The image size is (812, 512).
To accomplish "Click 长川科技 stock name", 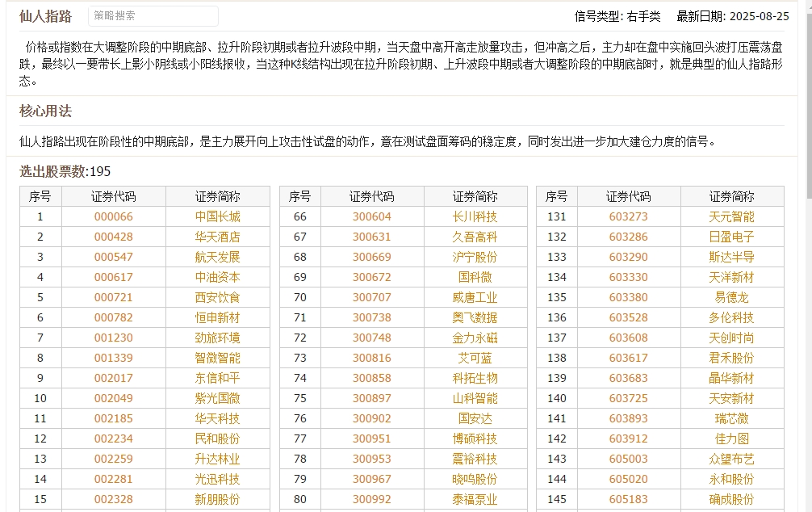I will tap(475, 216).
